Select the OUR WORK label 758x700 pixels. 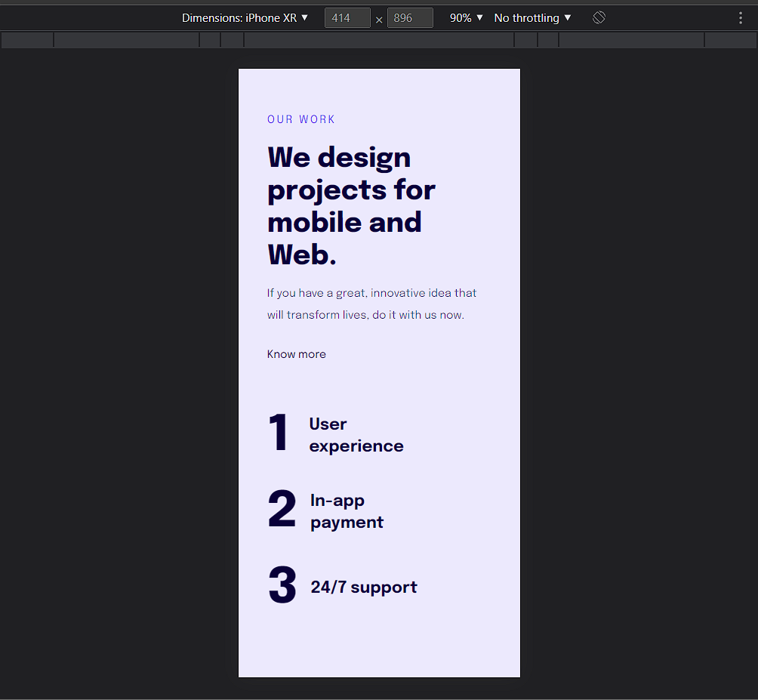301,119
